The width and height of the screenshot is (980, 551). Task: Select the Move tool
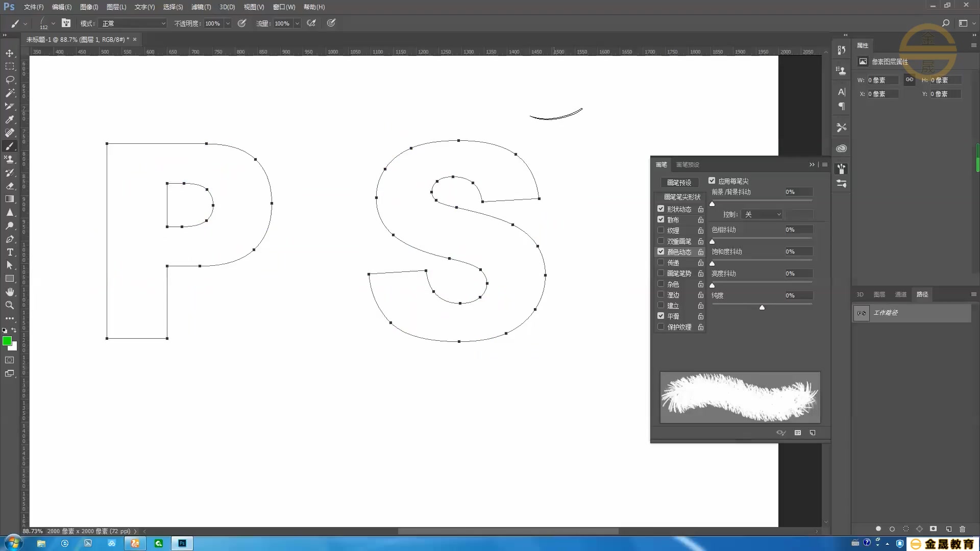tap(10, 53)
